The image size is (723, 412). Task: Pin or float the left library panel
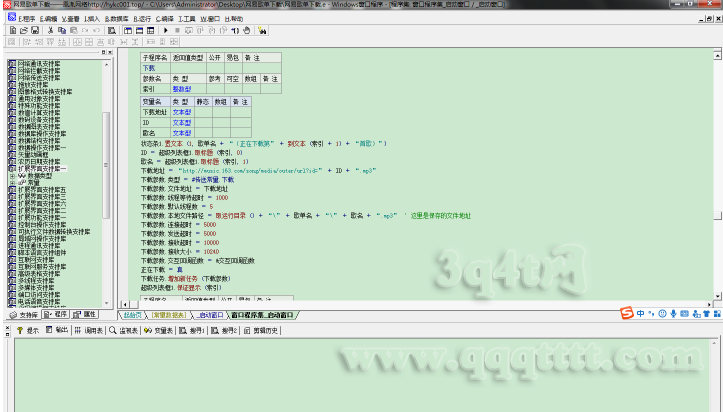coord(104,52)
